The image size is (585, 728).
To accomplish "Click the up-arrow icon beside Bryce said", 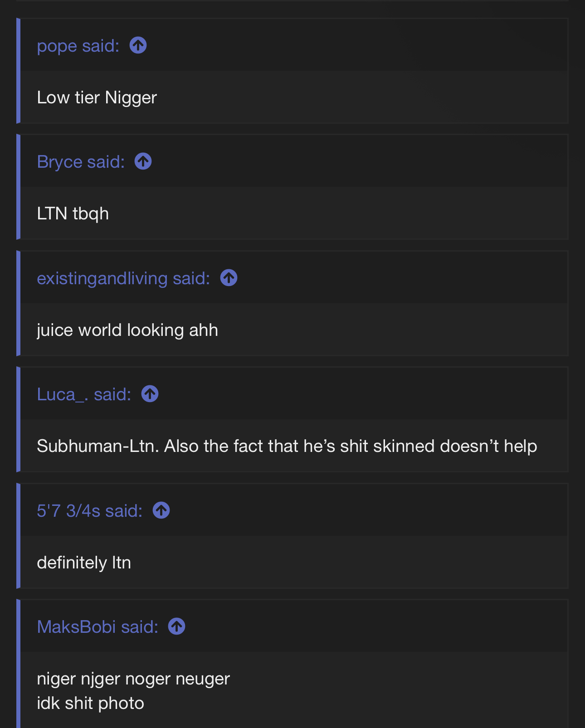I will pyautogui.click(x=143, y=161).
